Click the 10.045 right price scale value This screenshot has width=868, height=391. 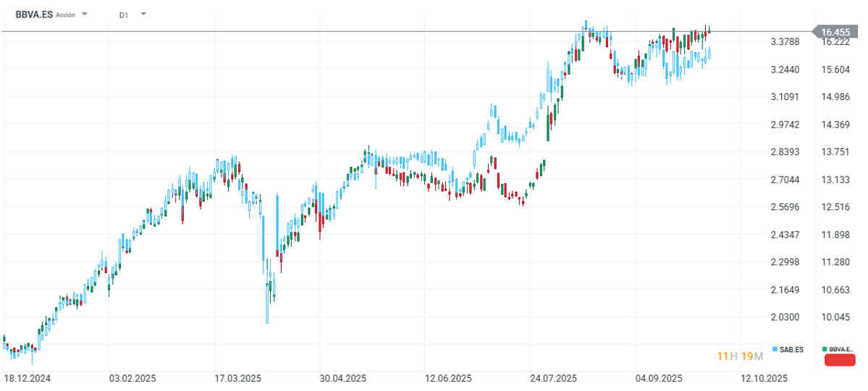click(835, 317)
